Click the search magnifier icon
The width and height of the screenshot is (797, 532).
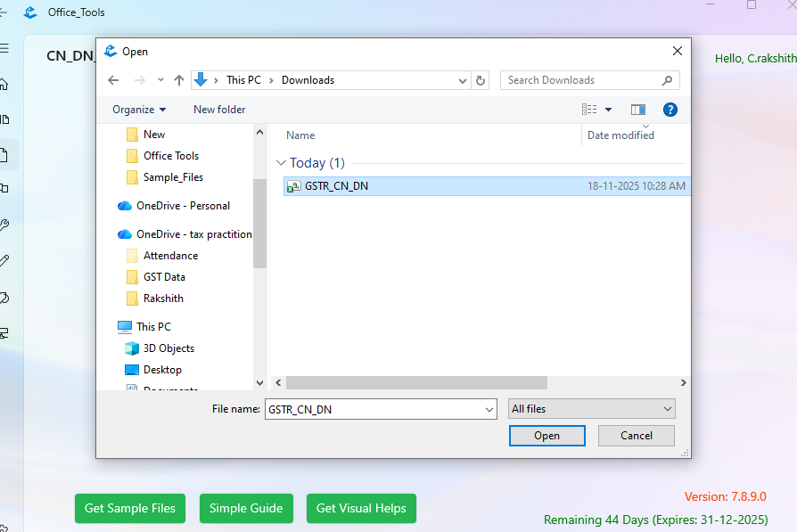coord(667,80)
